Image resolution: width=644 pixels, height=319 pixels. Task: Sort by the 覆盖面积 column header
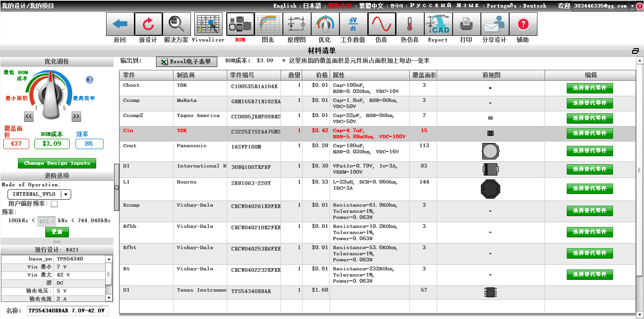(x=423, y=75)
